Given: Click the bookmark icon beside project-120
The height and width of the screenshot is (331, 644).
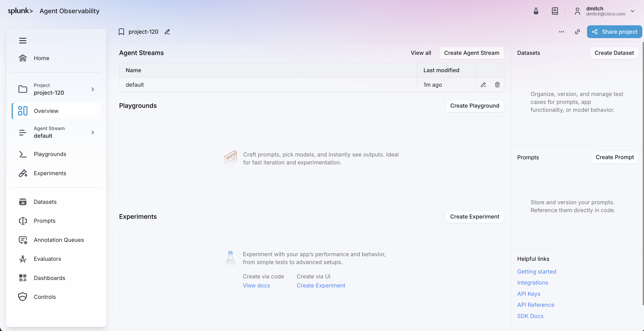Looking at the screenshot, I should pyautogui.click(x=121, y=32).
